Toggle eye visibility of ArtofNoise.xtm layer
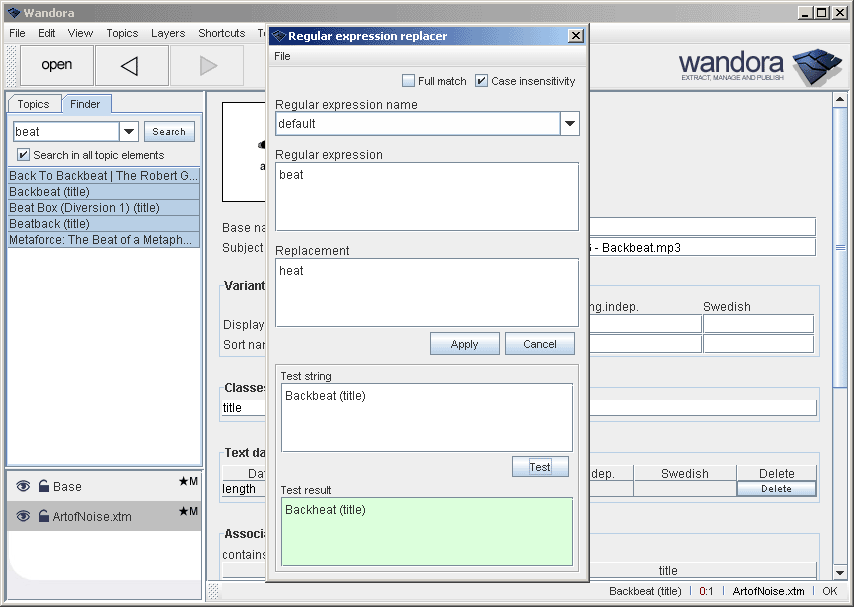Screen dimensions: 854x607 (22, 517)
